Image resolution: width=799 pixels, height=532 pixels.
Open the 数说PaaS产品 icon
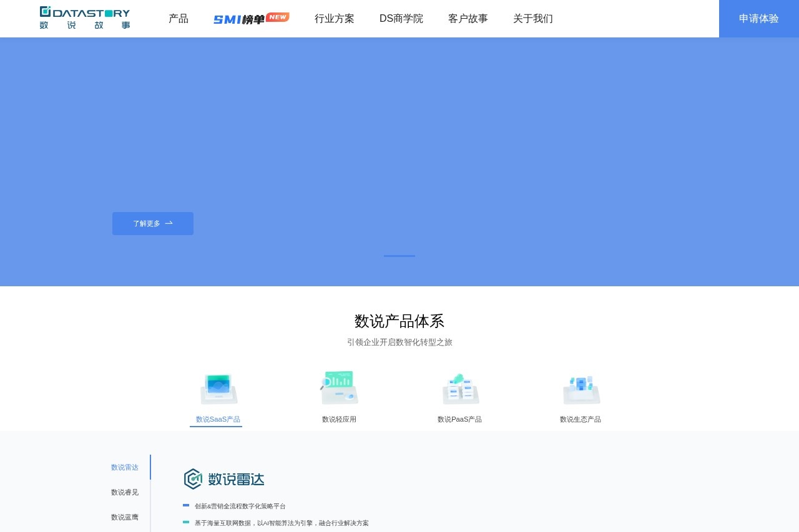[459, 387]
